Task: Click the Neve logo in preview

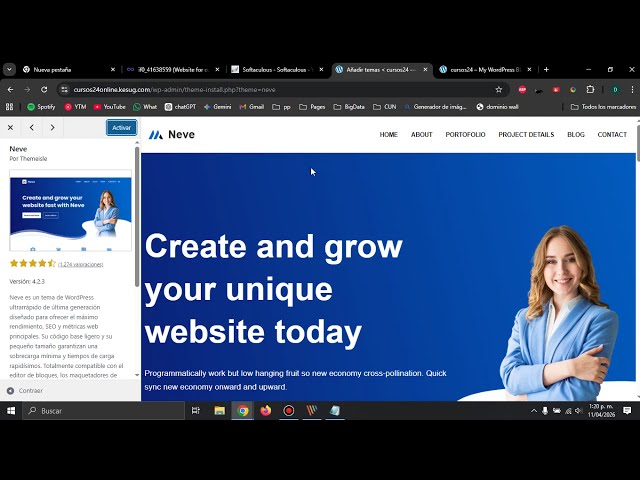Action: (171, 135)
